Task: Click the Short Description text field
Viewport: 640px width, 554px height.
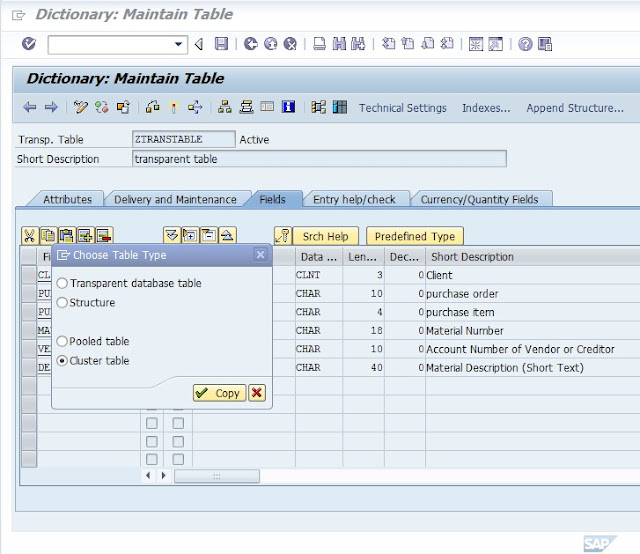Action: [x=319, y=158]
